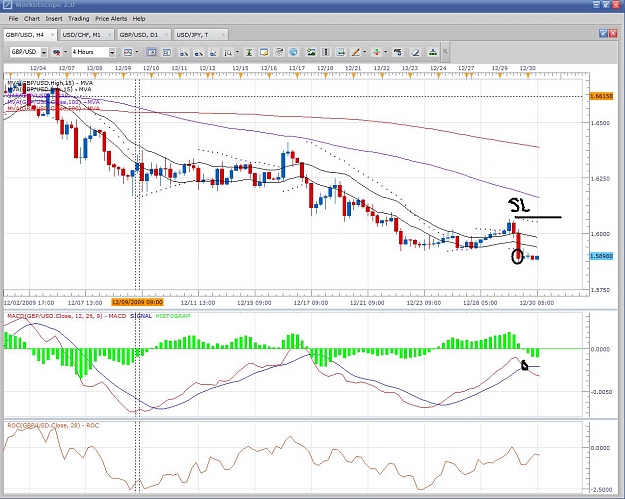Click the vertical bar cursor toolbar icon
The height and width of the screenshot is (499, 625).
(x=326, y=52)
